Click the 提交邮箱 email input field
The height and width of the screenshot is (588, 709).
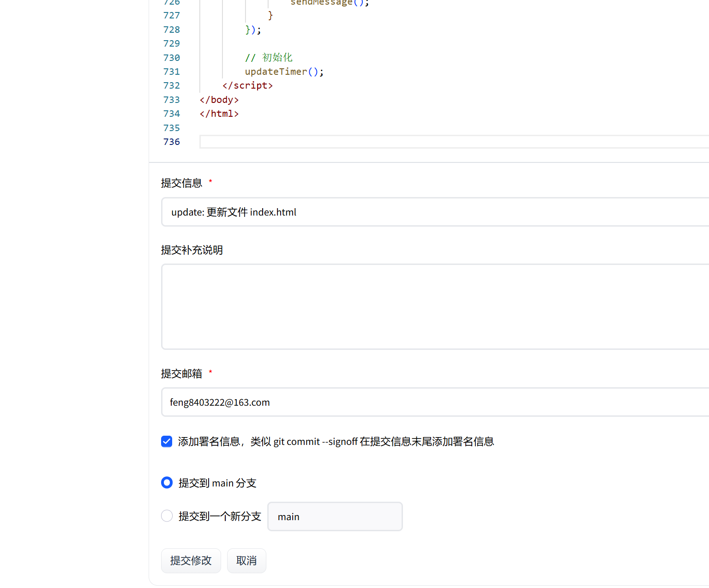click(435, 402)
